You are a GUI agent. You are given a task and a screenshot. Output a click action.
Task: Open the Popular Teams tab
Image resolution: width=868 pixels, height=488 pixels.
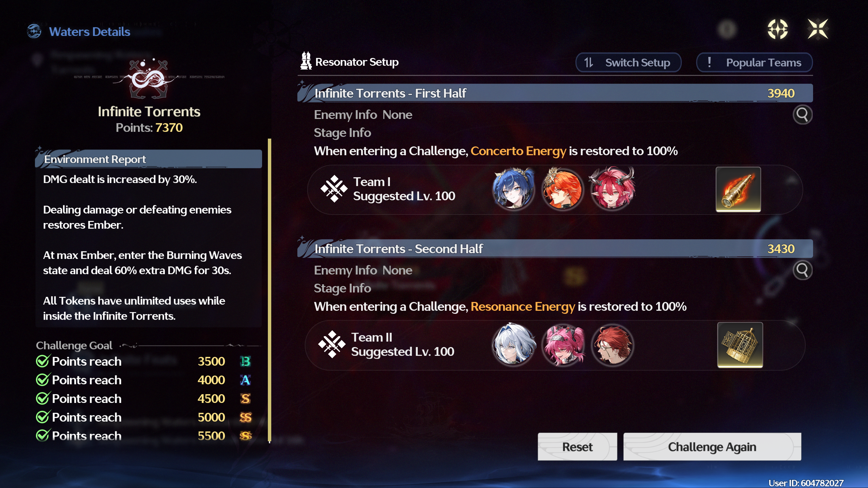(x=754, y=63)
